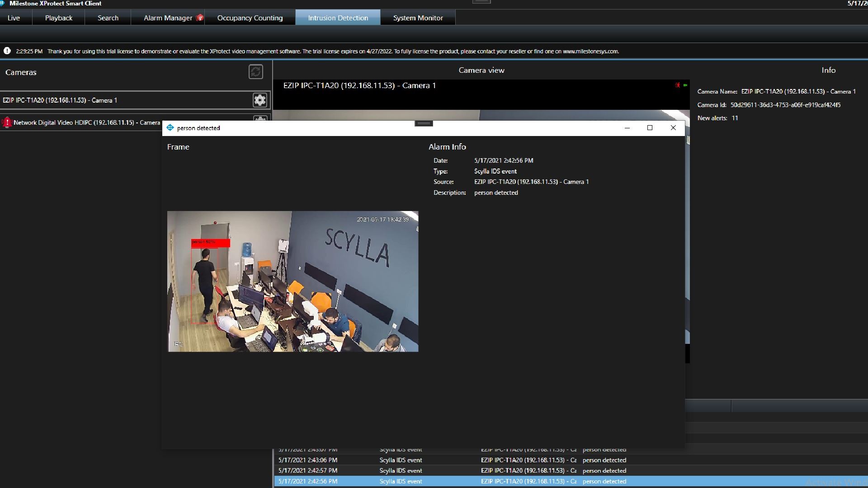Click the Alarm Info source camera name
This screenshot has width=868, height=488.
(531, 182)
